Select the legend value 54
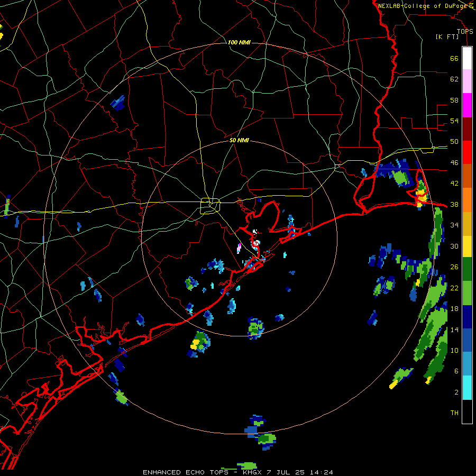 [454, 121]
